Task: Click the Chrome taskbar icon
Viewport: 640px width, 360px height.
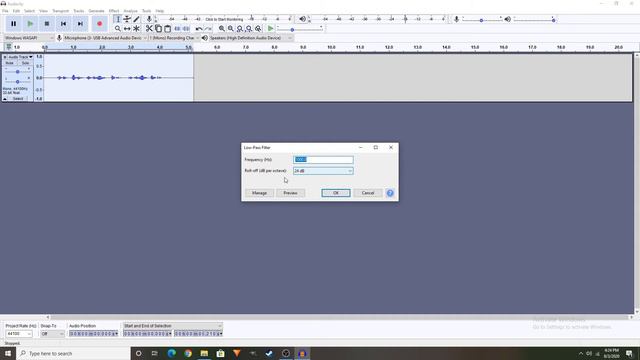Action: pyautogui.click(x=188, y=353)
